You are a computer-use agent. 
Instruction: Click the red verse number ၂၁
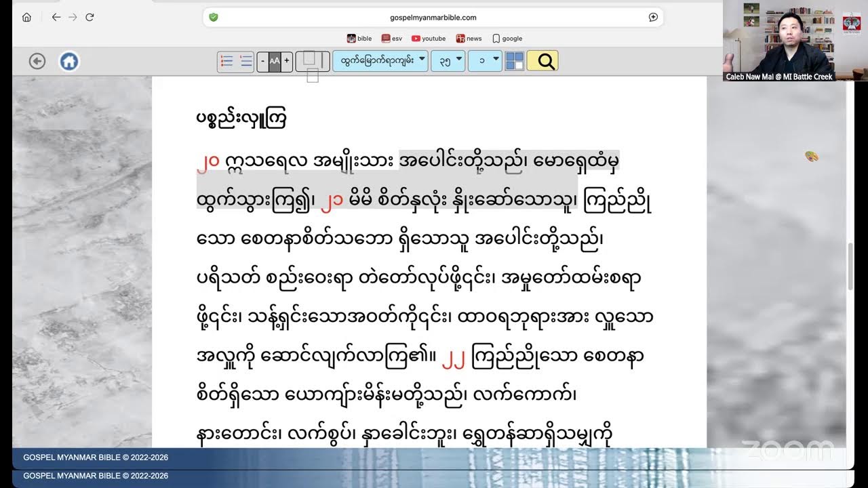click(x=332, y=201)
